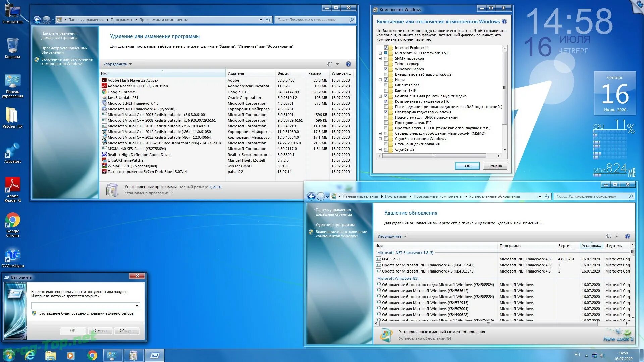Sort updates by Программа column header

(510, 246)
